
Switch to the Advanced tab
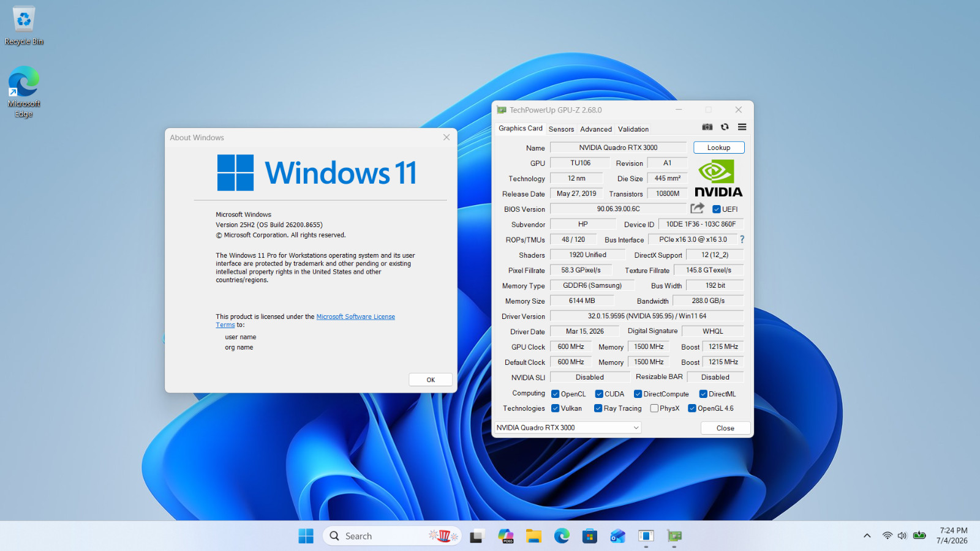[x=596, y=129]
